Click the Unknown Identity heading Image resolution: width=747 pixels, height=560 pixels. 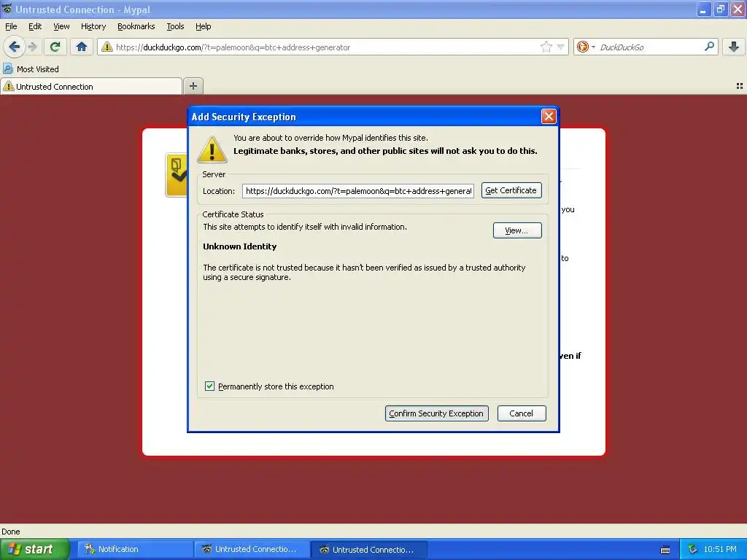pyautogui.click(x=239, y=246)
